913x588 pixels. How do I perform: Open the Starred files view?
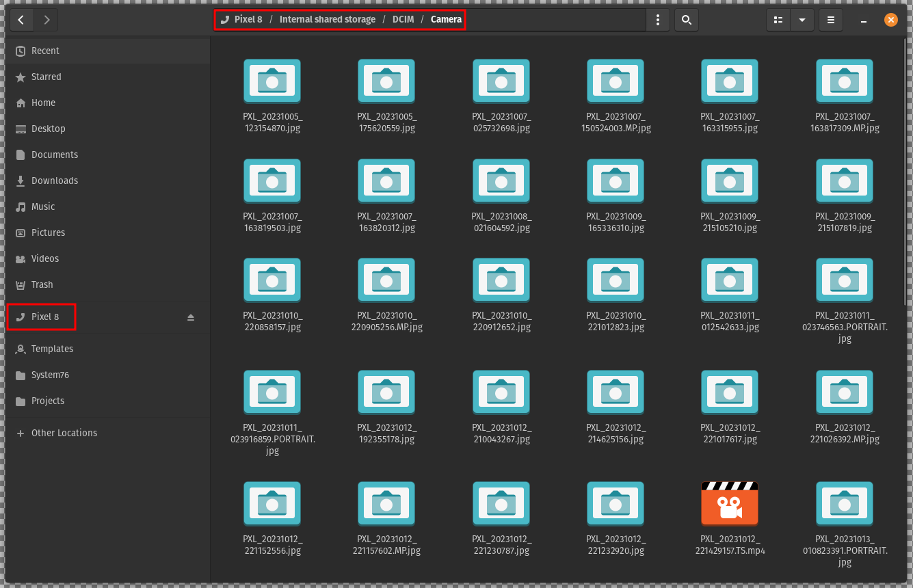pos(45,77)
